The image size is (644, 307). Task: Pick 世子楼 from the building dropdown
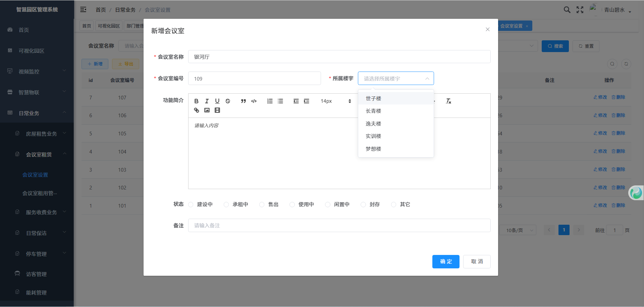pyautogui.click(x=373, y=98)
